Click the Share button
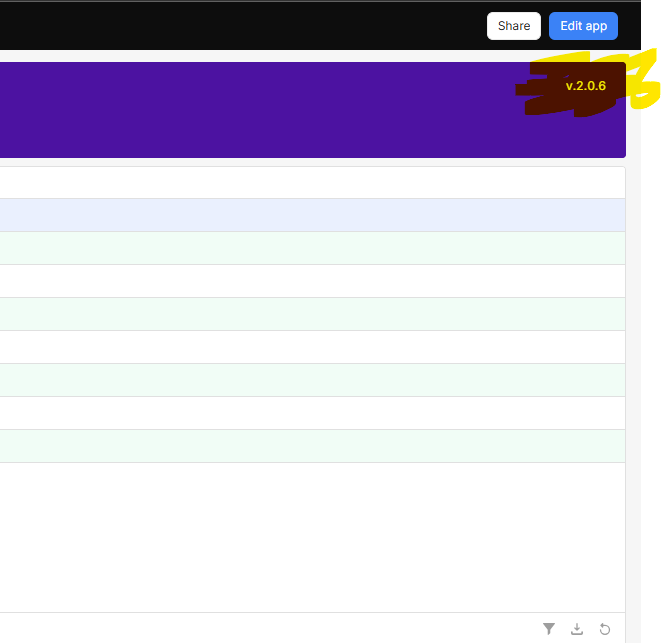Screen dimensions: 662x643 513,26
